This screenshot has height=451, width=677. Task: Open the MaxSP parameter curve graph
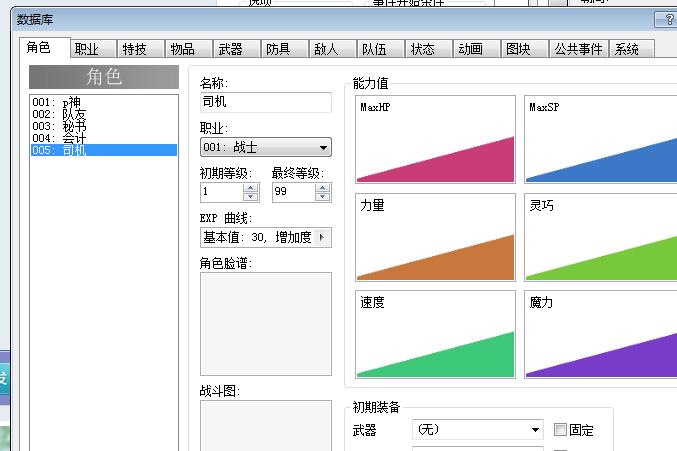[601, 139]
